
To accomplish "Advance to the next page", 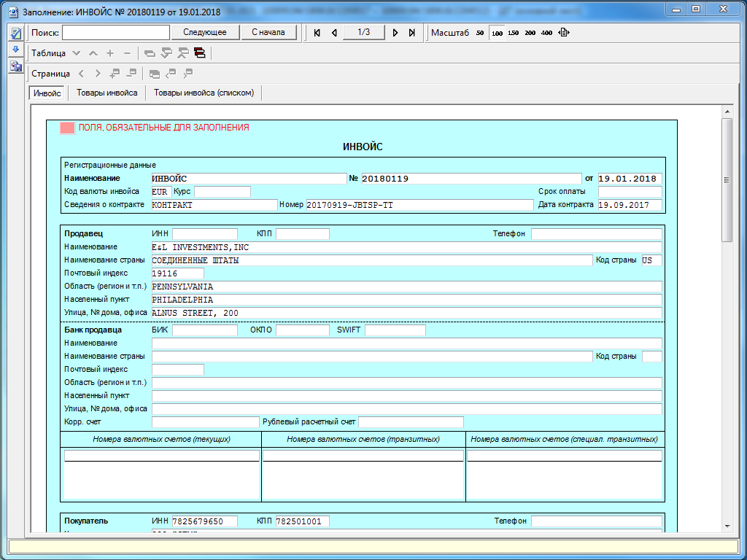I will (395, 33).
